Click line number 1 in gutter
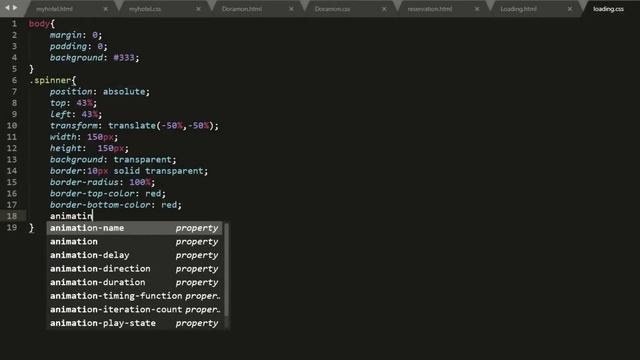This screenshot has height=360, width=640. point(14,24)
